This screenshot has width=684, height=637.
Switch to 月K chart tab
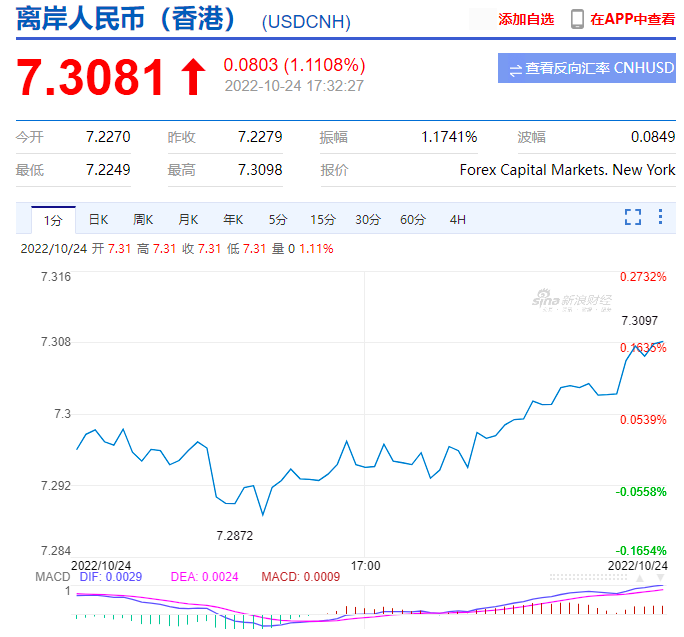(188, 219)
